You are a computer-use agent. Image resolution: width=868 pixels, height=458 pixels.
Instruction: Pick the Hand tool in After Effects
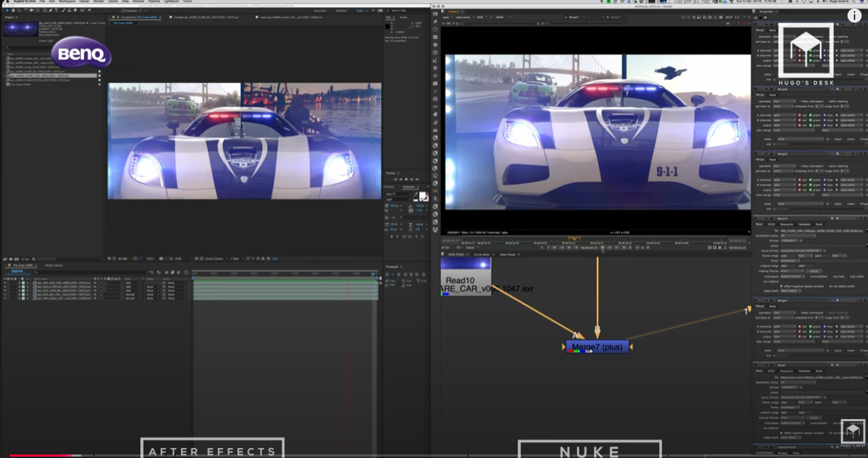[x=14, y=11]
